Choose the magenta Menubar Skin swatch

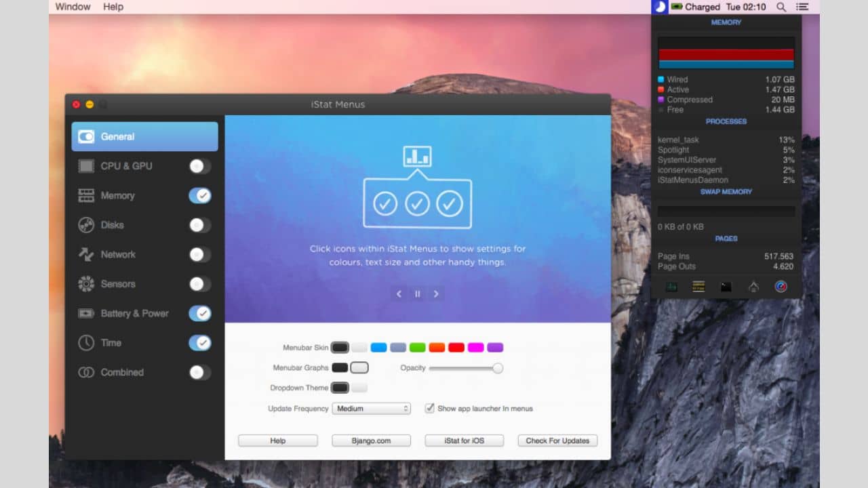pyautogui.click(x=476, y=348)
